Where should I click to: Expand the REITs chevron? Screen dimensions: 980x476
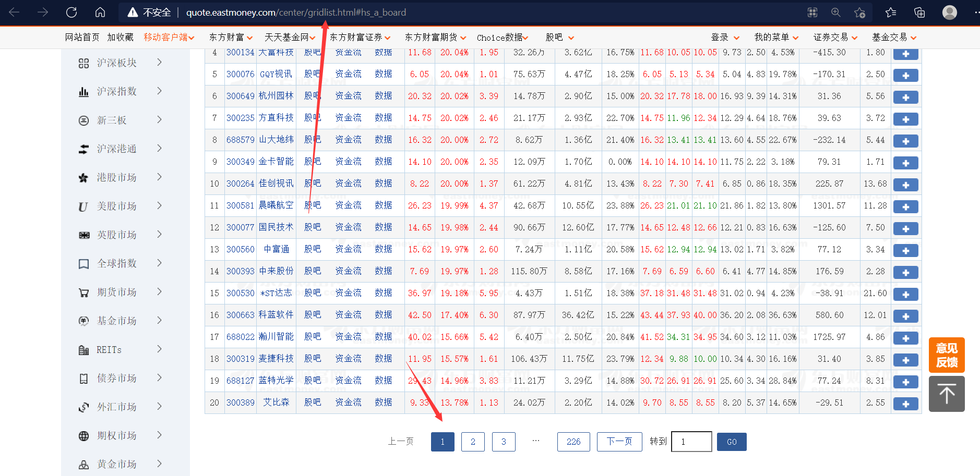point(160,349)
